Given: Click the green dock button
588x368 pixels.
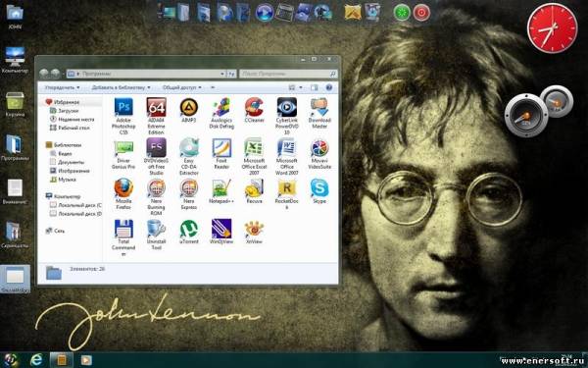Looking at the screenshot, I should tap(402, 13).
